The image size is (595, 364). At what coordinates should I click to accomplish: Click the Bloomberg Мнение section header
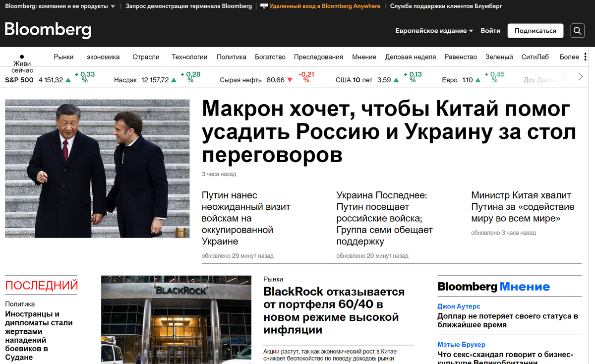pyautogui.click(x=494, y=287)
